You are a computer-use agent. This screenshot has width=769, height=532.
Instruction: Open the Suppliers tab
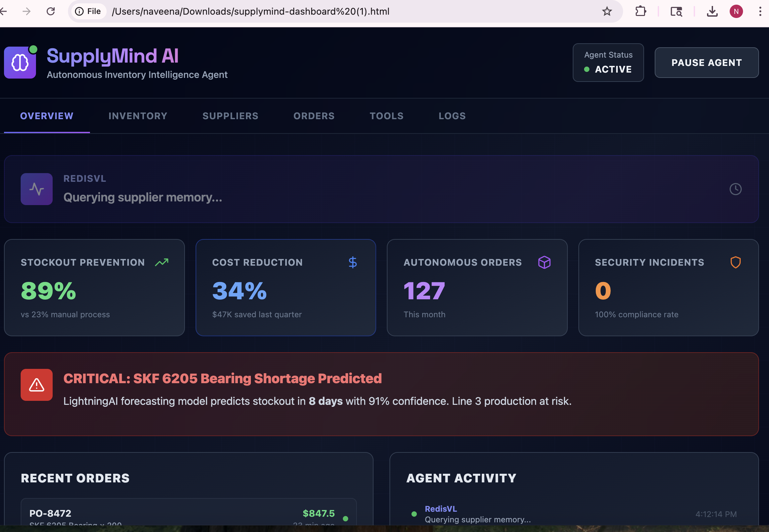click(x=230, y=116)
